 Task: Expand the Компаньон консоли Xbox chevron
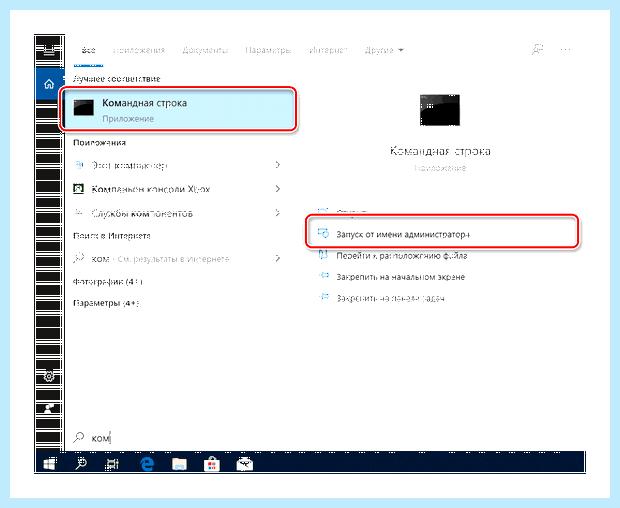(278, 189)
